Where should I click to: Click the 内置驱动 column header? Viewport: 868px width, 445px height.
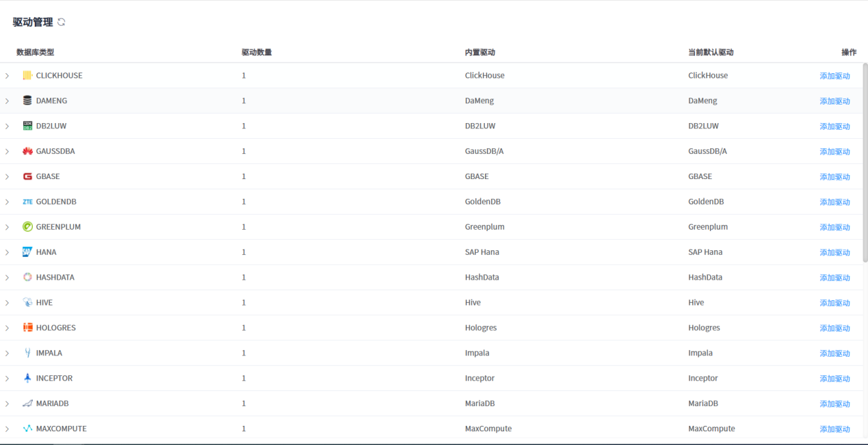pos(480,52)
